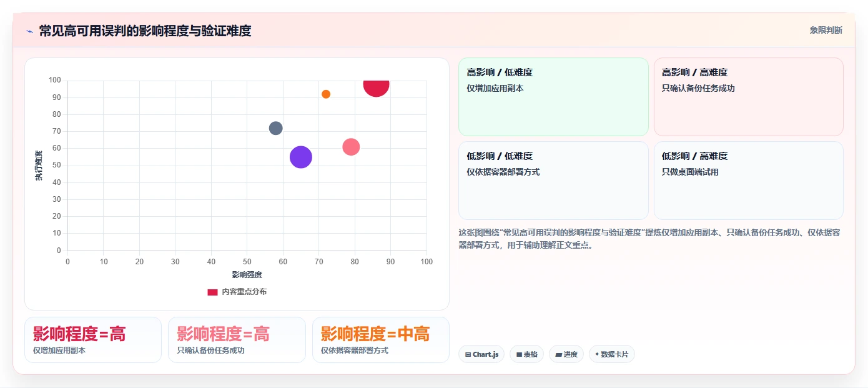Screen dimensions: 868x388
Task: Click the 进度 tag chip
Action: 566,354
